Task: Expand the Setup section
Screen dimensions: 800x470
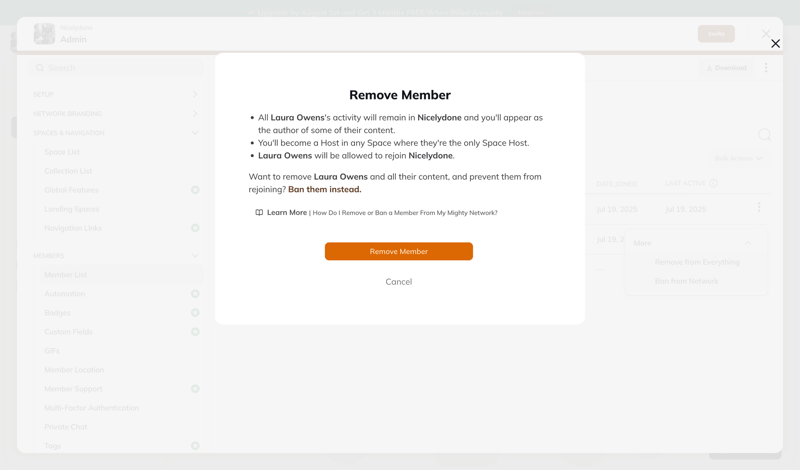Action: pos(115,94)
